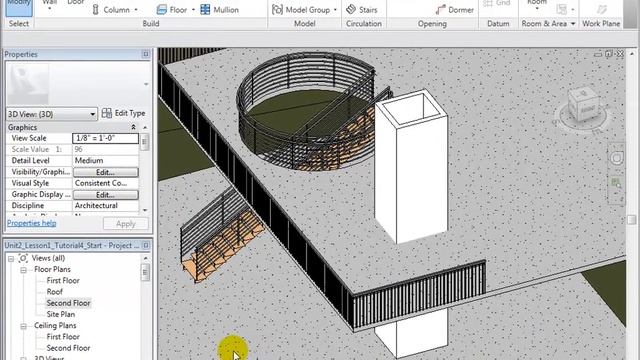Click the Visual Style Consistent Colors value
640x360 pixels.
click(x=105, y=183)
